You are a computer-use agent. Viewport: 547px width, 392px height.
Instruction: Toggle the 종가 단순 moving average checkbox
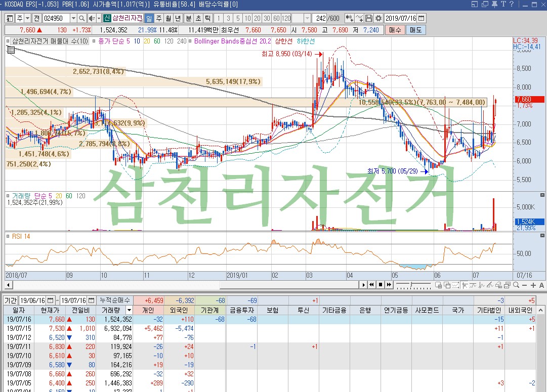[94, 41]
